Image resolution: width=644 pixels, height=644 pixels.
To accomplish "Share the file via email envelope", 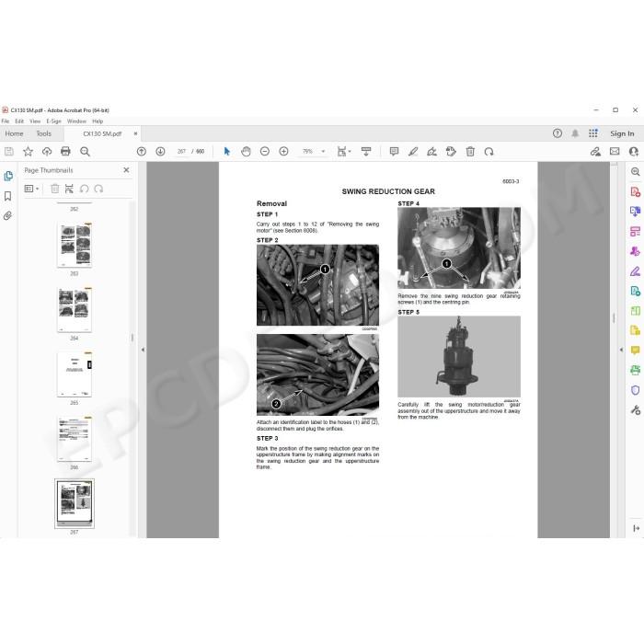I will (x=615, y=152).
